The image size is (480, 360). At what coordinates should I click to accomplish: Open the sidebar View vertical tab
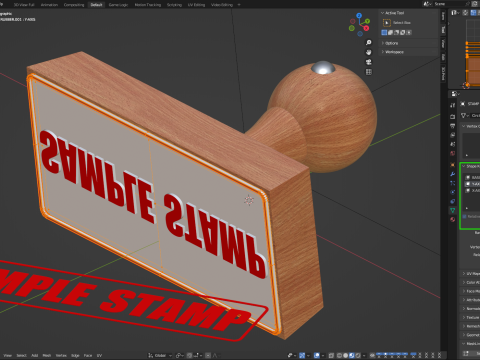tap(443, 43)
